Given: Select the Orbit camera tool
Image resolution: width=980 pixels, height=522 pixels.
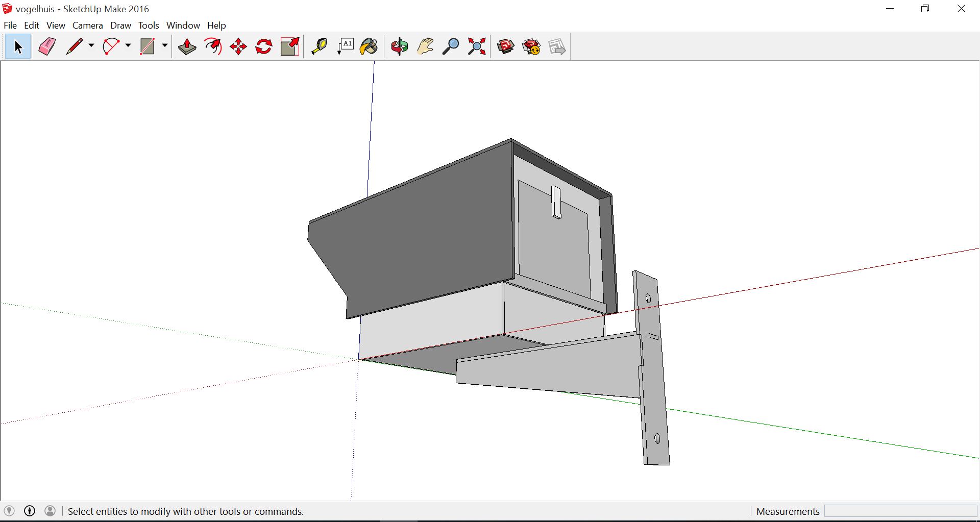Looking at the screenshot, I should tap(400, 47).
